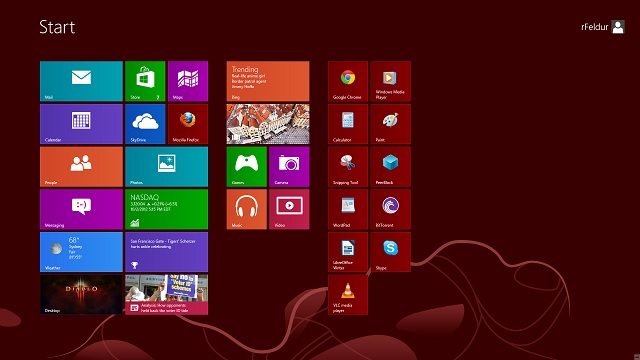Open LibreOffice Writer tile
The image size is (640, 360).
(x=348, y=252)
